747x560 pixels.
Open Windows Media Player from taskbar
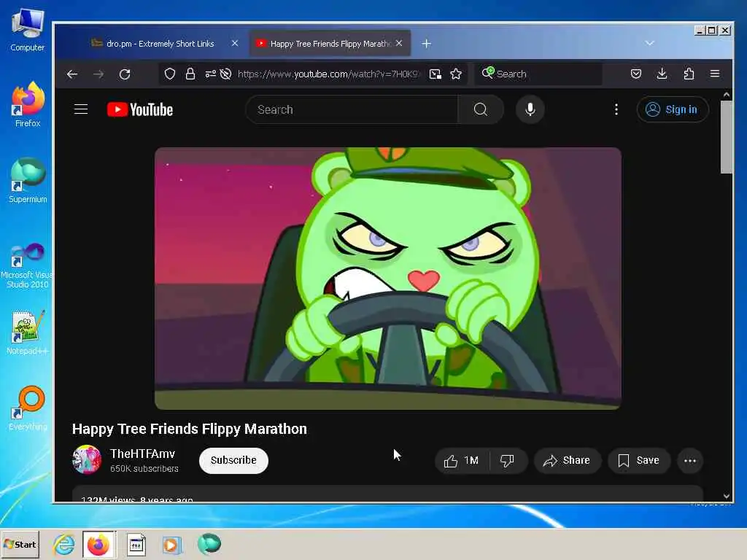pyautogui.click(x=171, y=544)
